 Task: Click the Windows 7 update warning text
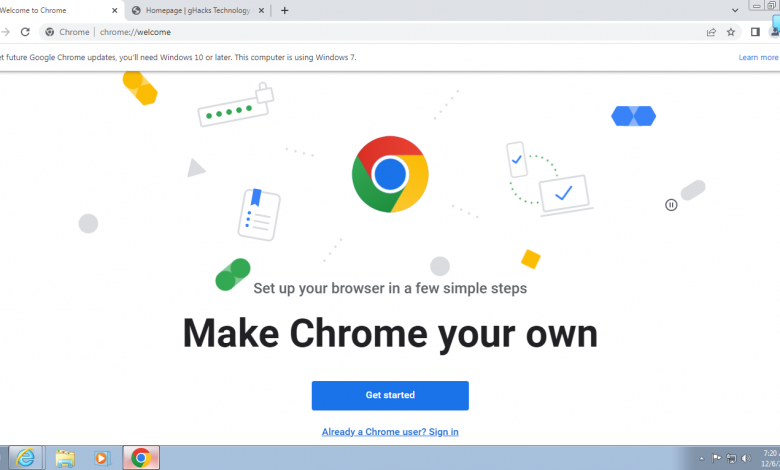click(x=178, y=57)
